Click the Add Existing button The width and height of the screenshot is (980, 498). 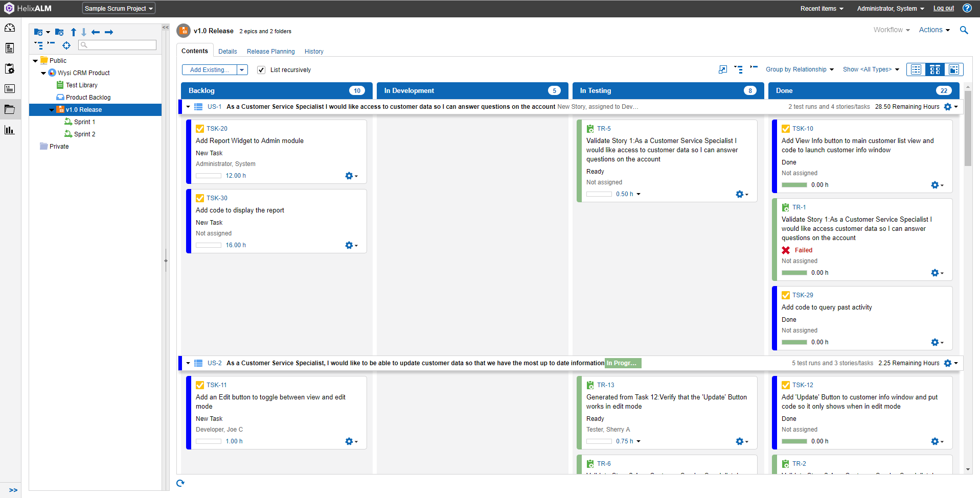pyautogui.click(x=210, y=70)
